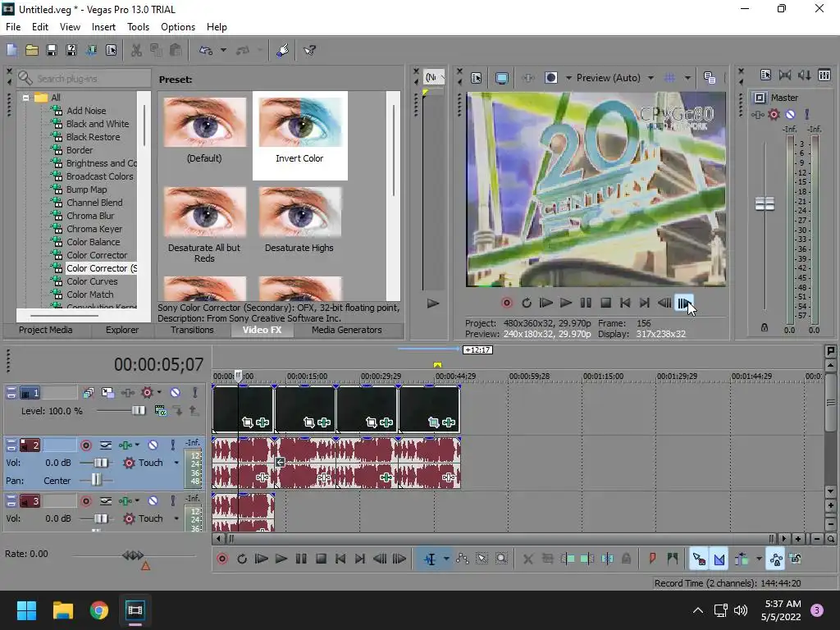The image size is (840, 630).
Task: Mute audio track 2
Action: [x=153, y=445]
